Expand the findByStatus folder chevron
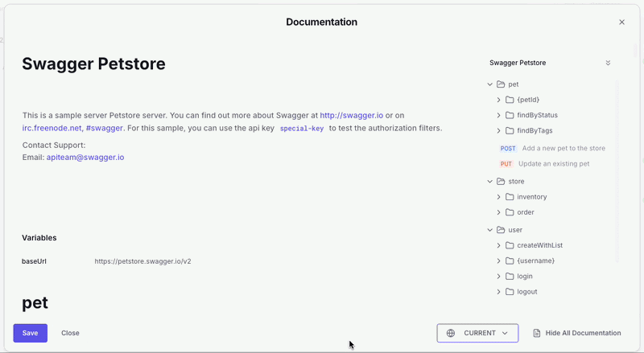 click(x=498, y=115)
